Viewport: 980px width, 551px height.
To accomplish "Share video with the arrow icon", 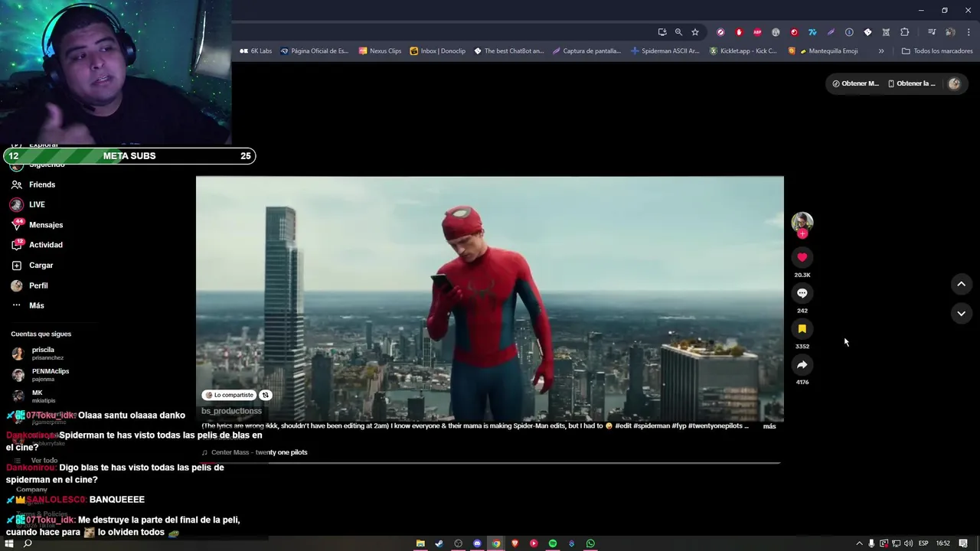I will [x=802, y=365].
